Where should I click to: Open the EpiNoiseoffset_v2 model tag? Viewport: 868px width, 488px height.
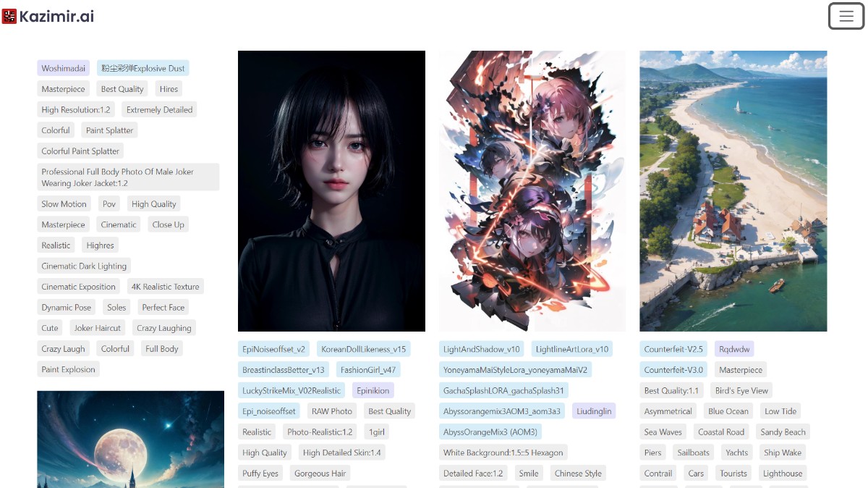point(273,349)
